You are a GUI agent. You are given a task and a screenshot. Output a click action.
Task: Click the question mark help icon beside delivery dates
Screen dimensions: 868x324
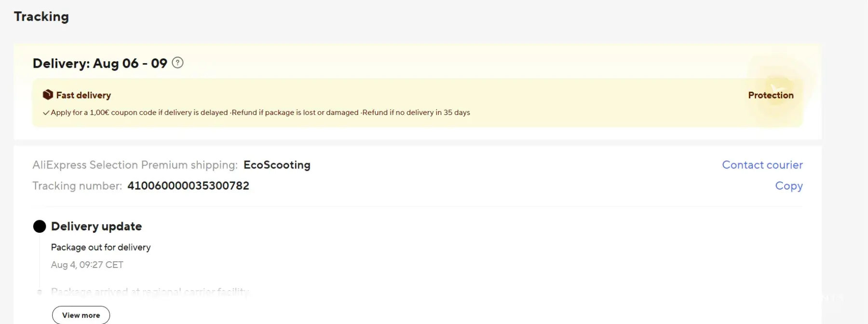click(x=177, y=63)
